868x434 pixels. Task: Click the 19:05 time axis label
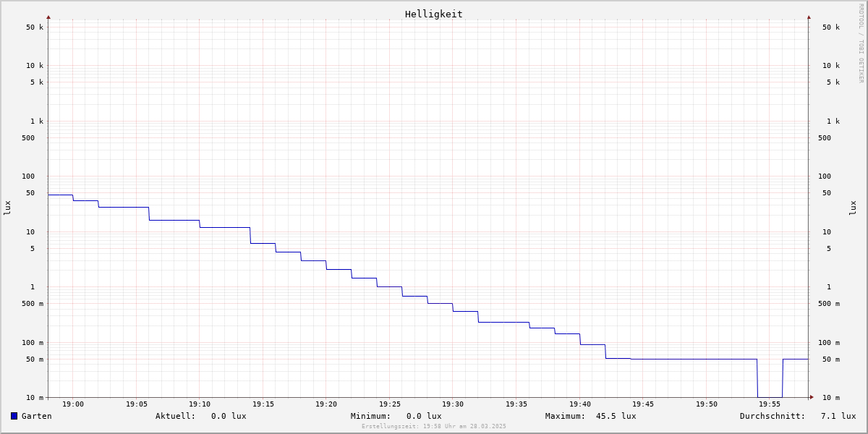[137, 404]
